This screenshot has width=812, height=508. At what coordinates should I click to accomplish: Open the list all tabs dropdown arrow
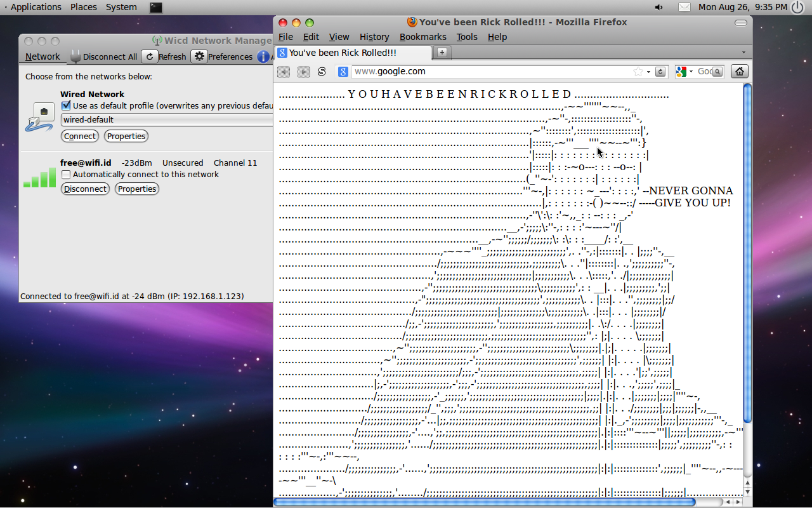743,52
